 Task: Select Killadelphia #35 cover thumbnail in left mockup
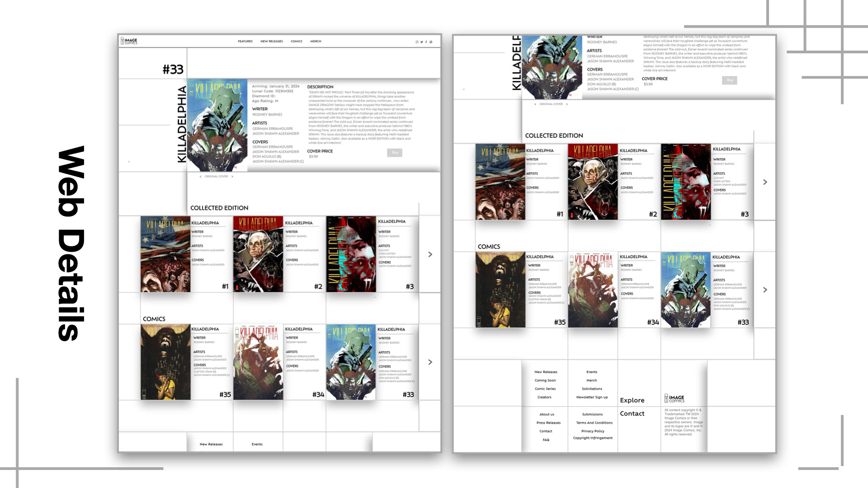[165, 362]
